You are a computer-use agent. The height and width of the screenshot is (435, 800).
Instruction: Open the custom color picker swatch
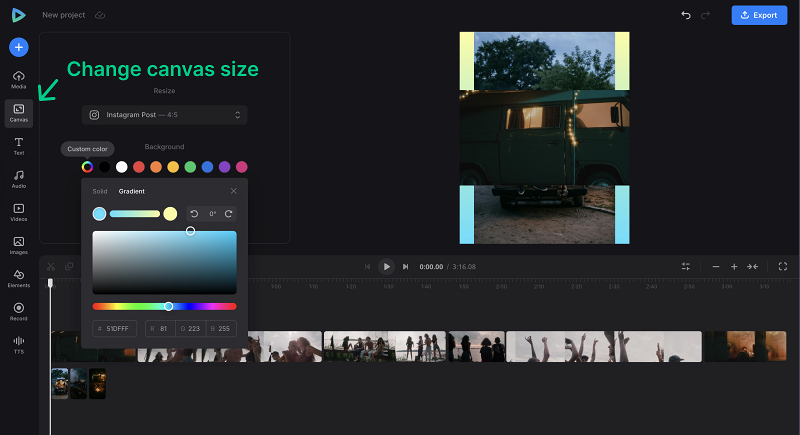pyautogui.click(x=87, y=167)
